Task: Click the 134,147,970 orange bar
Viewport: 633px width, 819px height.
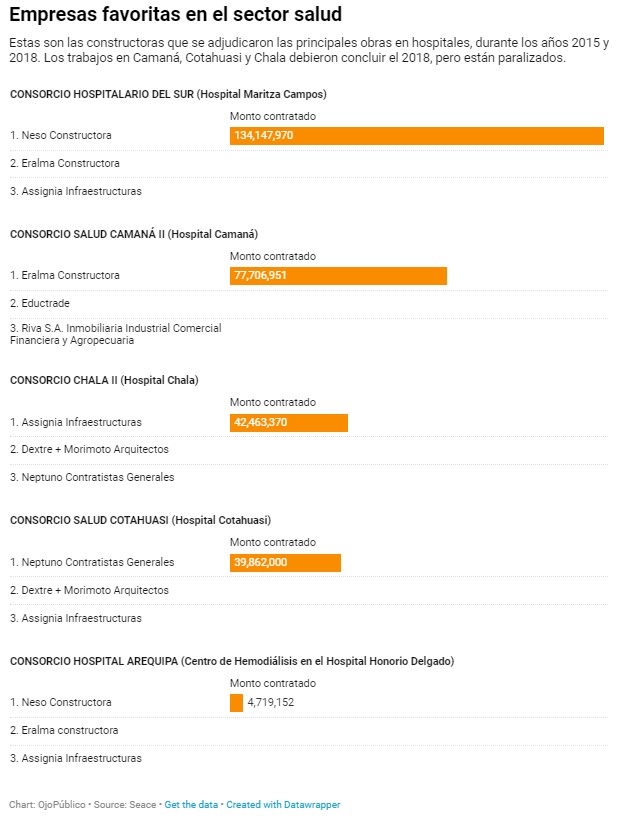Action: (x=417, y=136)
